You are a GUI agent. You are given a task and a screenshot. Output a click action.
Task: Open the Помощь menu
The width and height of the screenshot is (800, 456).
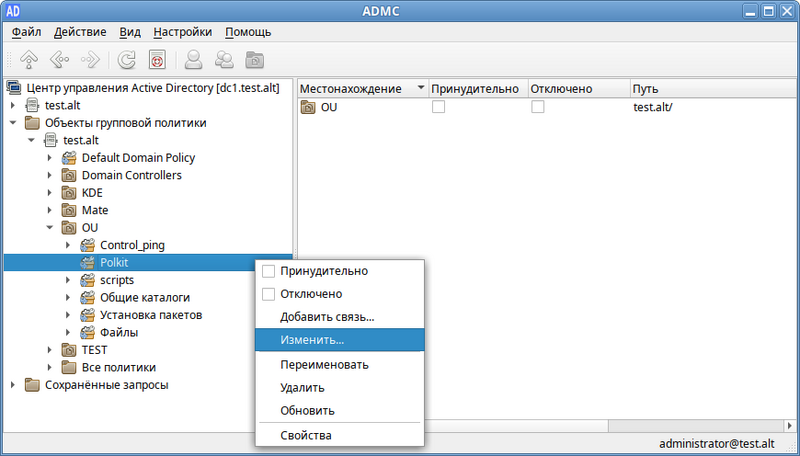(x=248, y=32)
